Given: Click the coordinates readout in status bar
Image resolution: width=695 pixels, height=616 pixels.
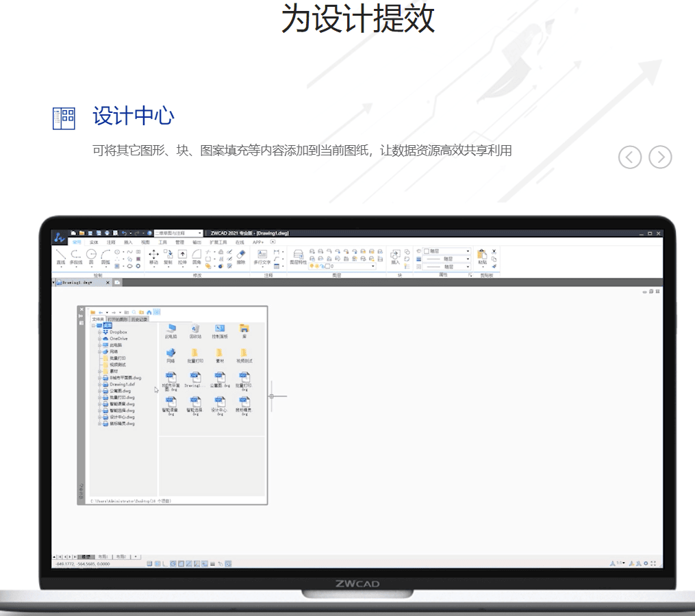Looking at the screenshot, I should pos(83,564).
